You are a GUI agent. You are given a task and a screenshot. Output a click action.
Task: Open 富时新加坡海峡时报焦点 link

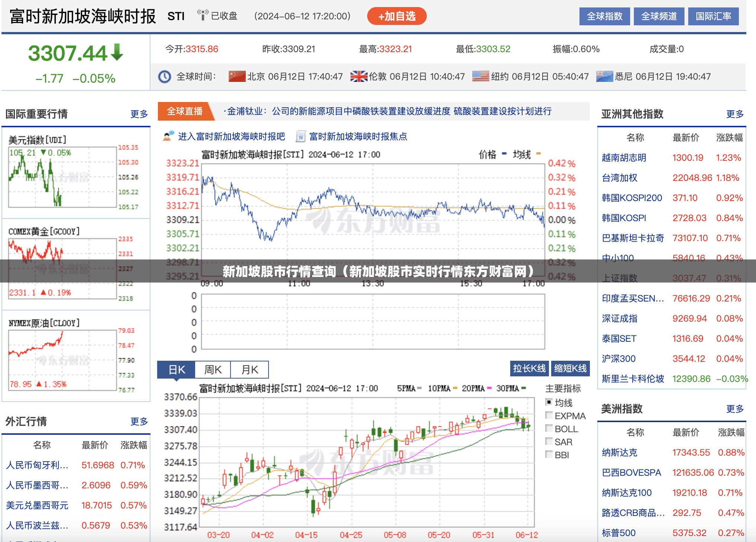tap(358, 137)
